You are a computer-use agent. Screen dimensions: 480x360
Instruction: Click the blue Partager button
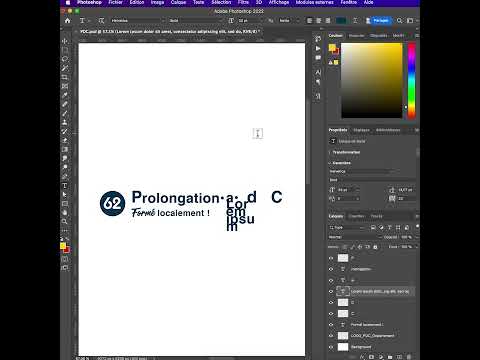[x=381, y=21]
